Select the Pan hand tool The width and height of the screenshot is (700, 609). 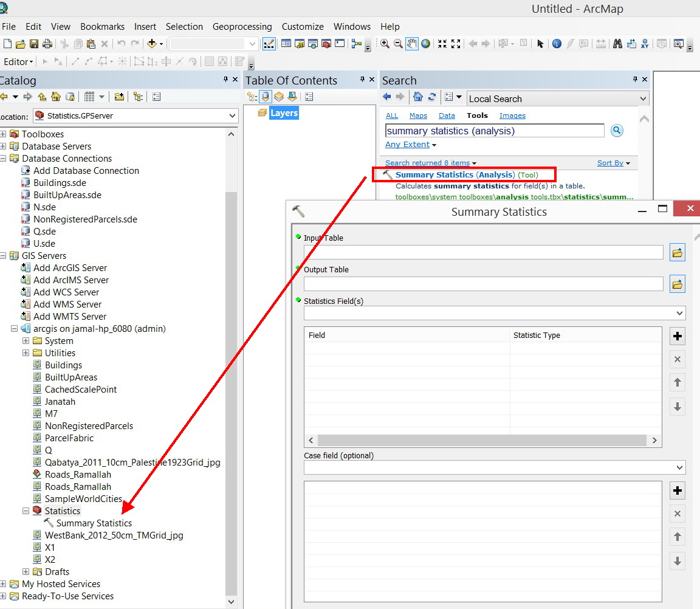point(411,44)
